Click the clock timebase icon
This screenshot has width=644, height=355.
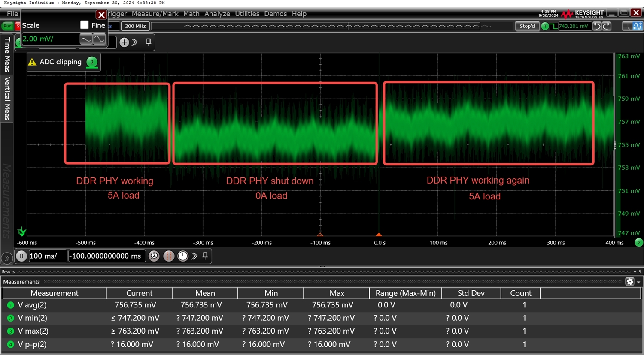[183, 256]
